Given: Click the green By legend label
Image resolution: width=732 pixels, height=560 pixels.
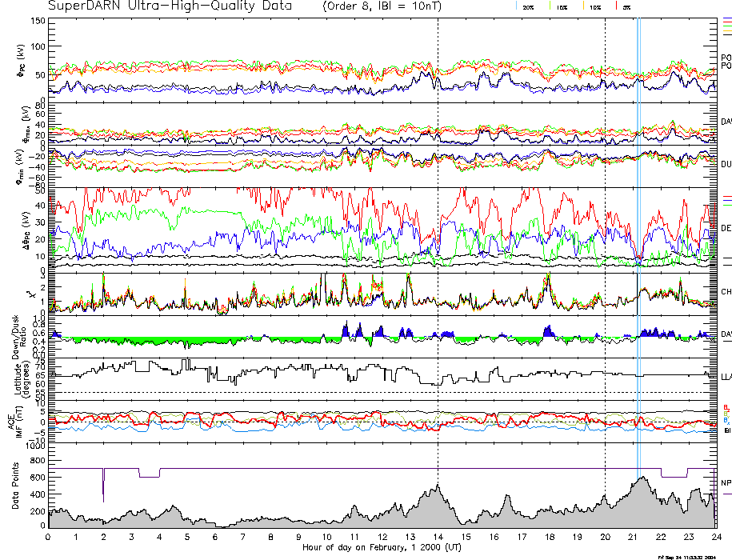Looking at the screenshot, I should pyautogui.click(x=726, y=414).
